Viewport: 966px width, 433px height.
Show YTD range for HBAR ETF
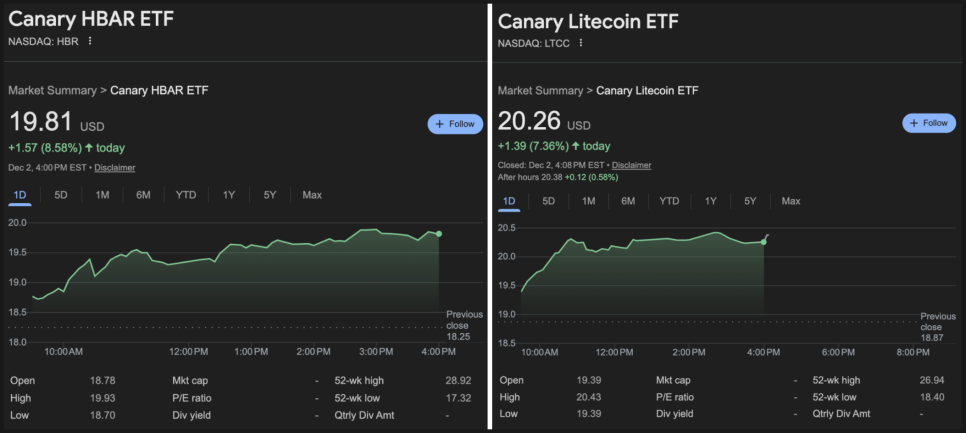tap(186, 194)
